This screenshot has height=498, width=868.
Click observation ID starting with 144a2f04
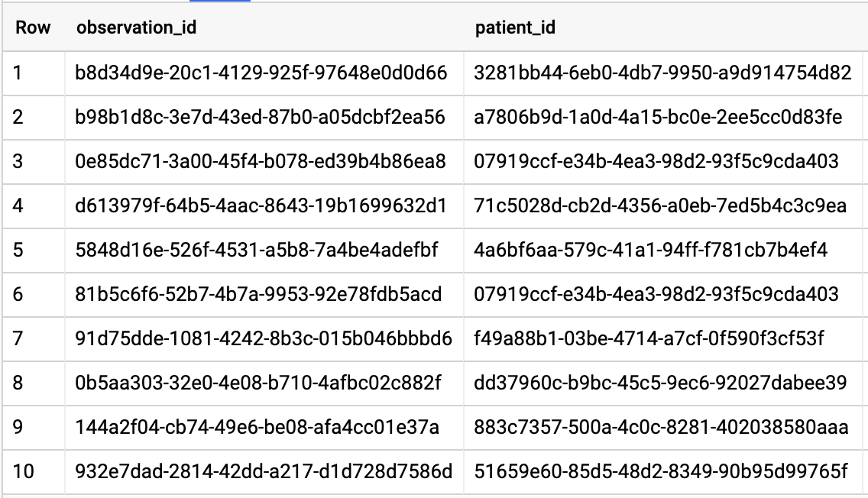257,427
